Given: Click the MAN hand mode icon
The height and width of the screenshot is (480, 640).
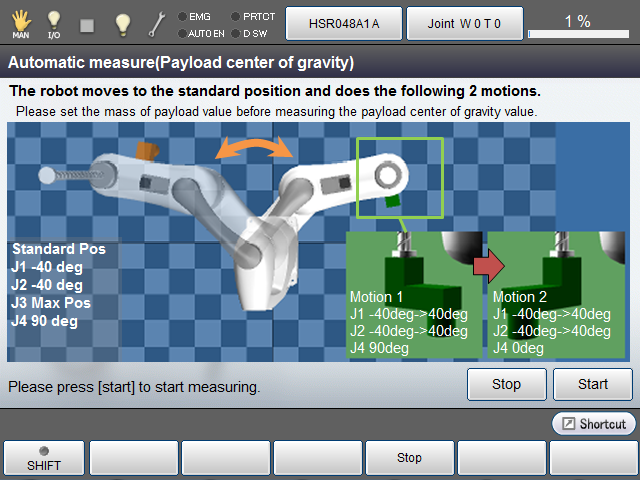Looking at the screenshot, I should pyautogui.click(x=20, y=22).
